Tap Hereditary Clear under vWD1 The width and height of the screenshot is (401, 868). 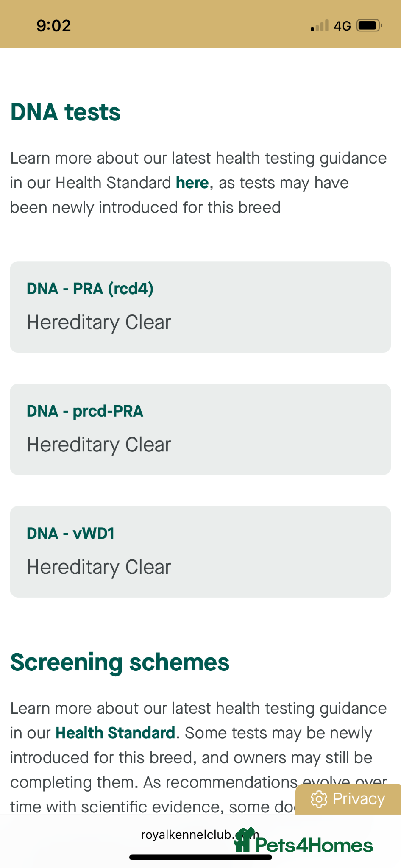(x=99, y=567)
